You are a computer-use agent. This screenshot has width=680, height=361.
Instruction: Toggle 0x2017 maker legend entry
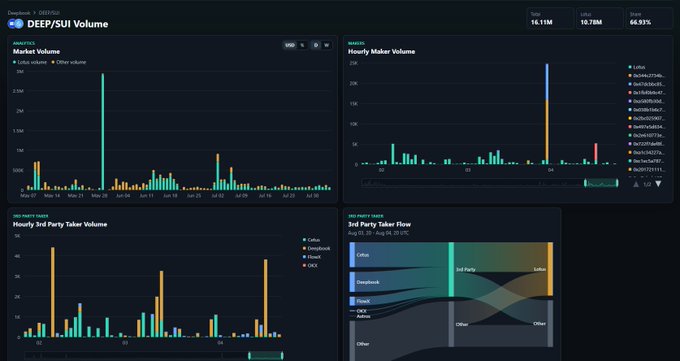(647, 169)
